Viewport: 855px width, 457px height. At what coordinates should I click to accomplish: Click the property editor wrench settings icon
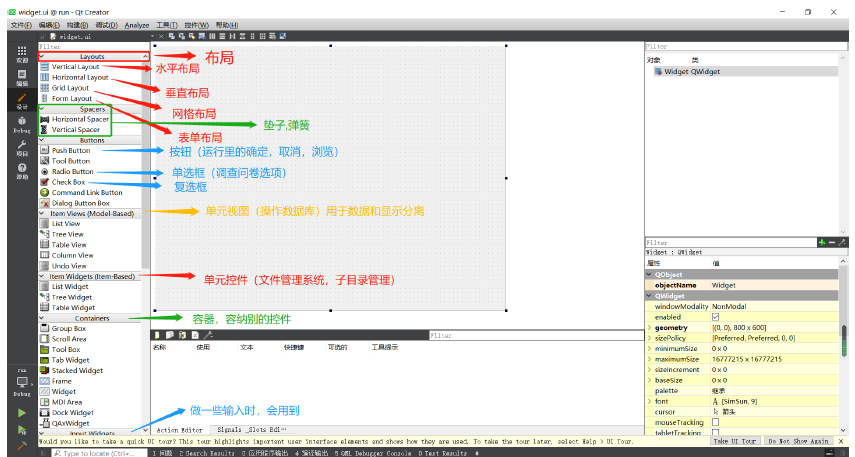(842, 243)
